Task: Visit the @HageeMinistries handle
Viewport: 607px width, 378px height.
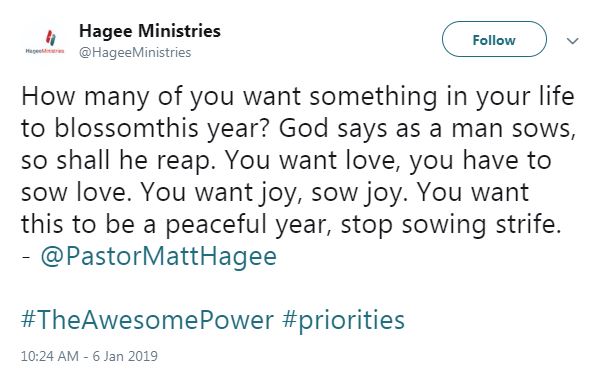Action: [x=135, y=52]
